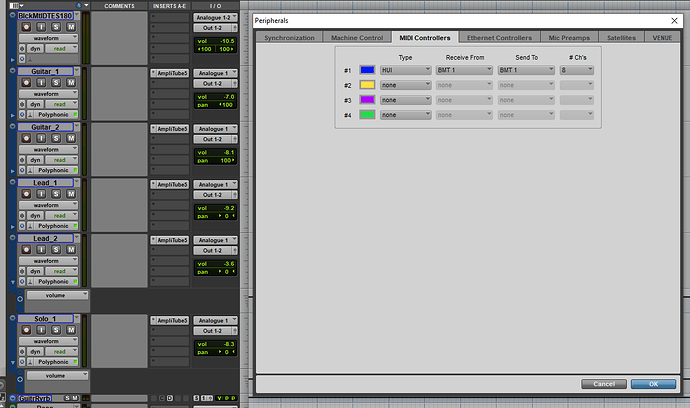Click OK in the Peripherals dialog
Image resolution: width=690 pixels, height=408 pixels.
pos(653,383)
